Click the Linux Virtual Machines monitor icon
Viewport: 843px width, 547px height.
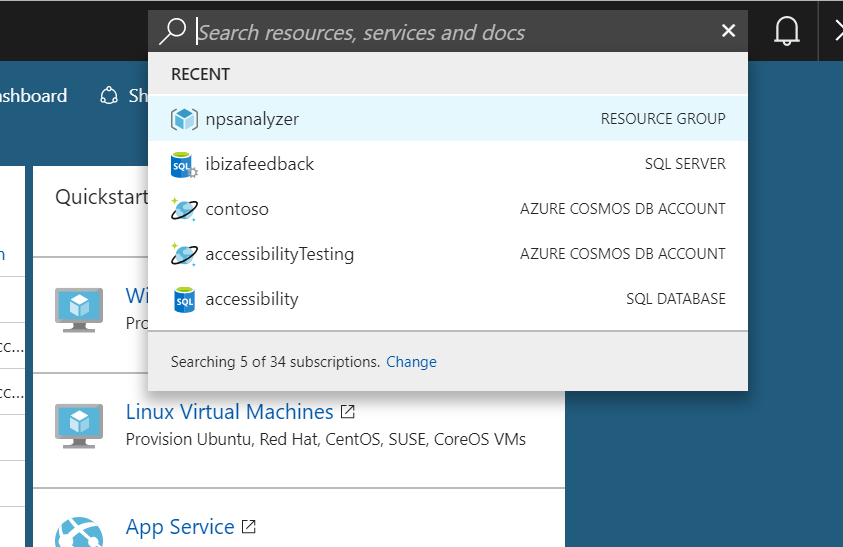pyautogui.click(x=79, y=425)
